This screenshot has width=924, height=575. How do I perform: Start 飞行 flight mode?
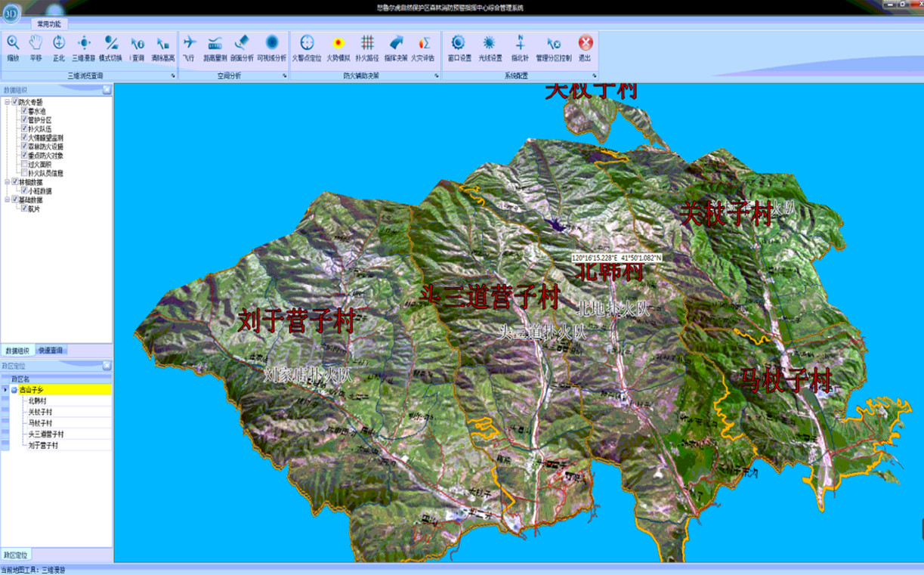pos(189,47)
